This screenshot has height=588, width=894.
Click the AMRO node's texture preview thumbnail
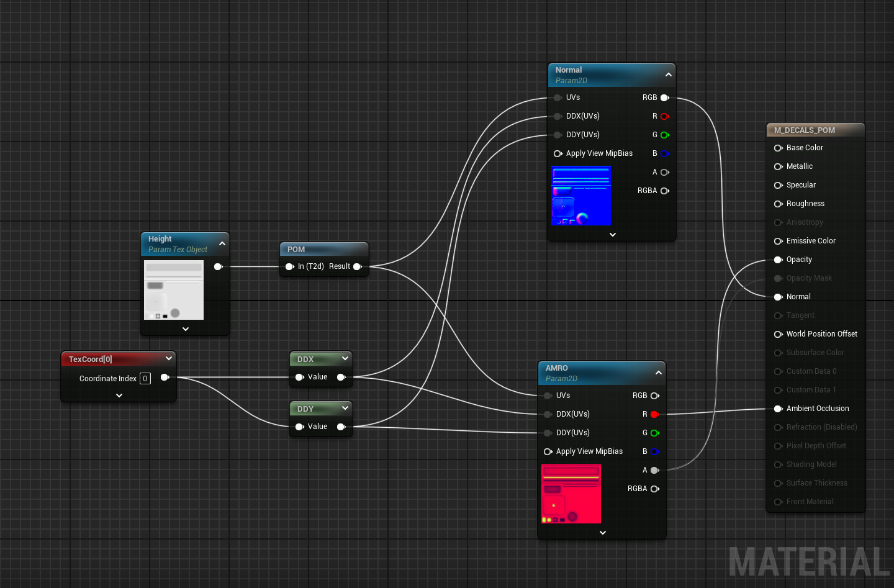tap(571, 494)
